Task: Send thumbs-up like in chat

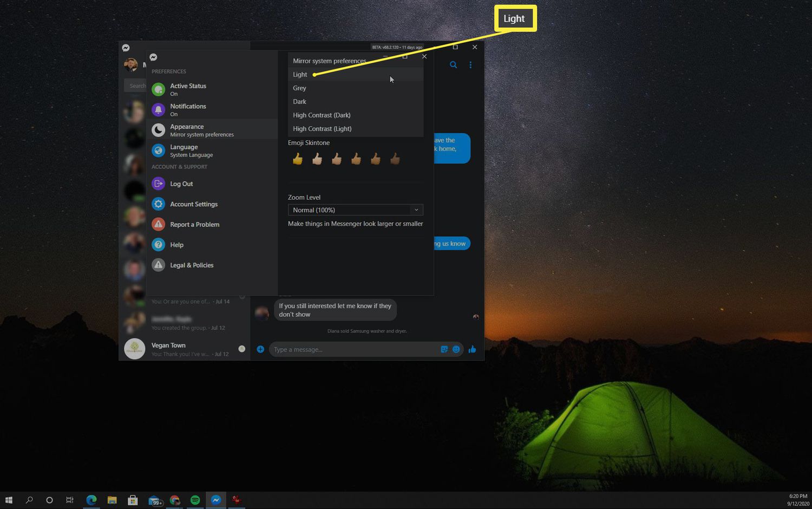Action: coord(472,349)
